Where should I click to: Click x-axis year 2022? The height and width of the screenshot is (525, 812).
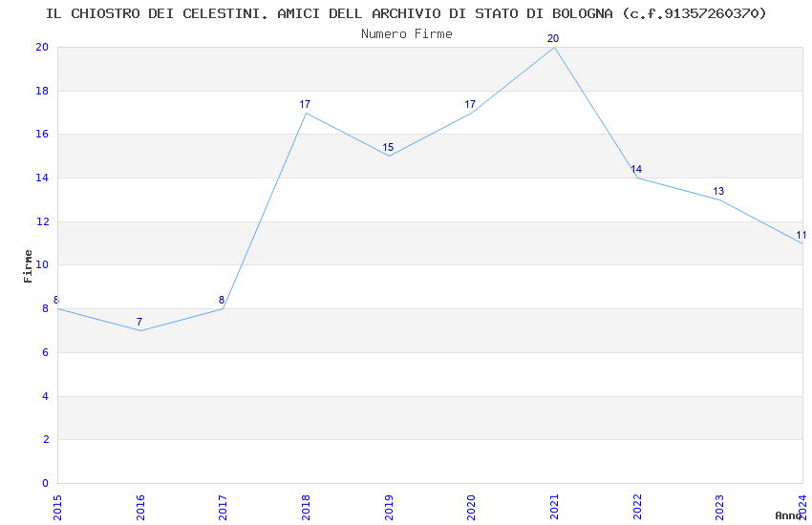[636, 507]
